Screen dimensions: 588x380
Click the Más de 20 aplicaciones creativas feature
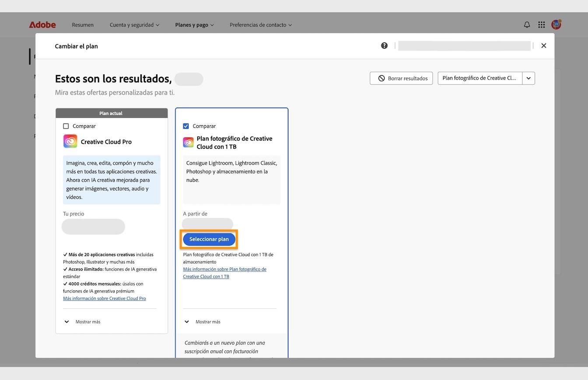pos(108,258)
